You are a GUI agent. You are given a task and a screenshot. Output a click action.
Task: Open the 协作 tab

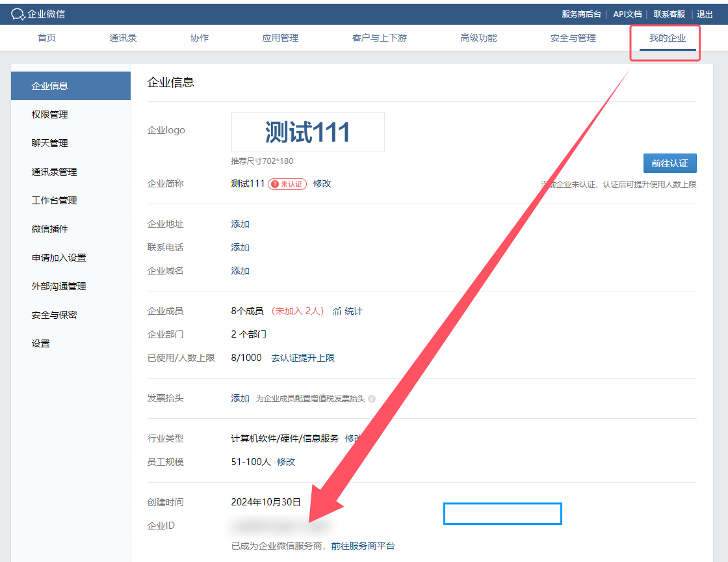200,38
